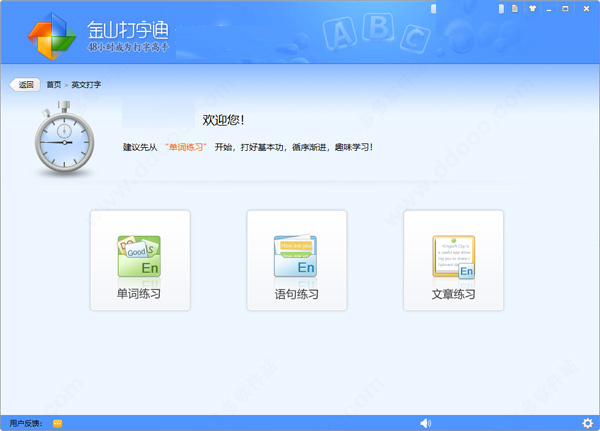Change skin with the shirt icon
Image resolution: width=600 pixels, height=431 pixels.
[x=532, y=8]
